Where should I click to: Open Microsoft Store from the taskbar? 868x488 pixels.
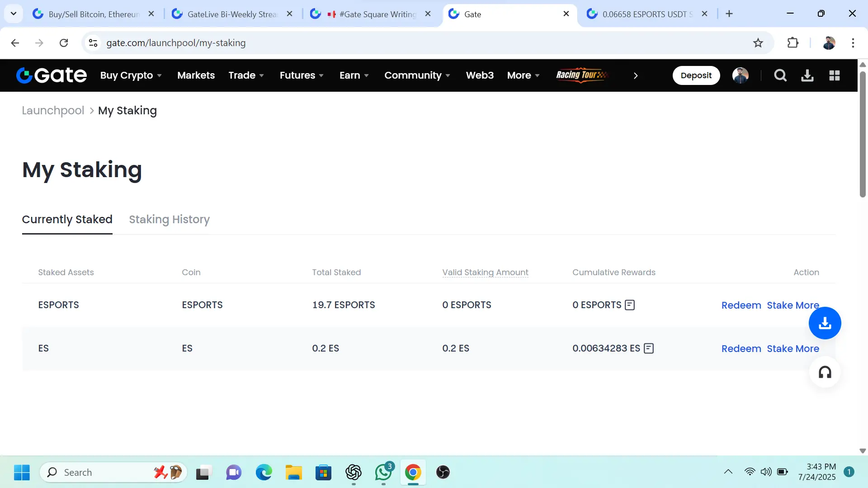(324, 473)
